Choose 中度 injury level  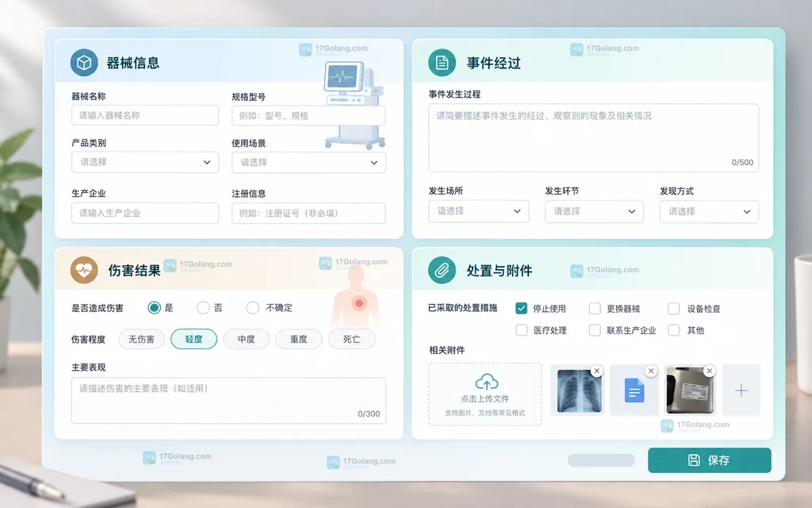coord(246,339)
